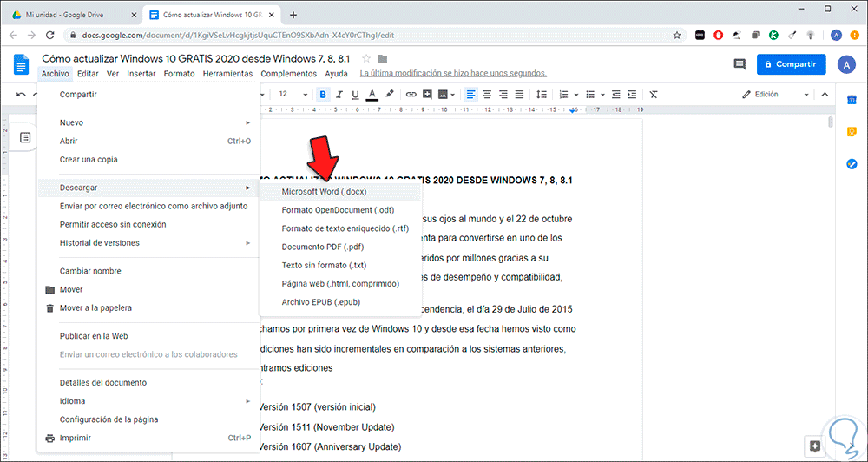
Task: Click the numbered list icon
Action: click(564, 94)
